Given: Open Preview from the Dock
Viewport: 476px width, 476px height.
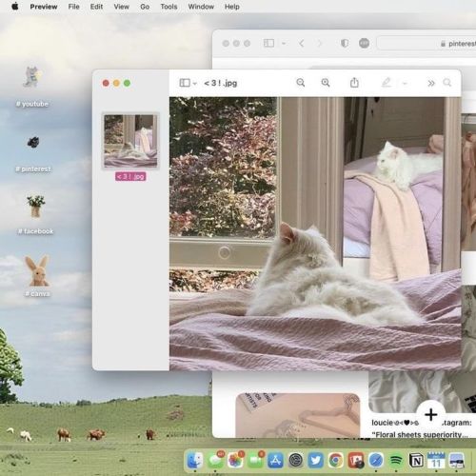Looking at the screenshot, I should tap(456, 461).
